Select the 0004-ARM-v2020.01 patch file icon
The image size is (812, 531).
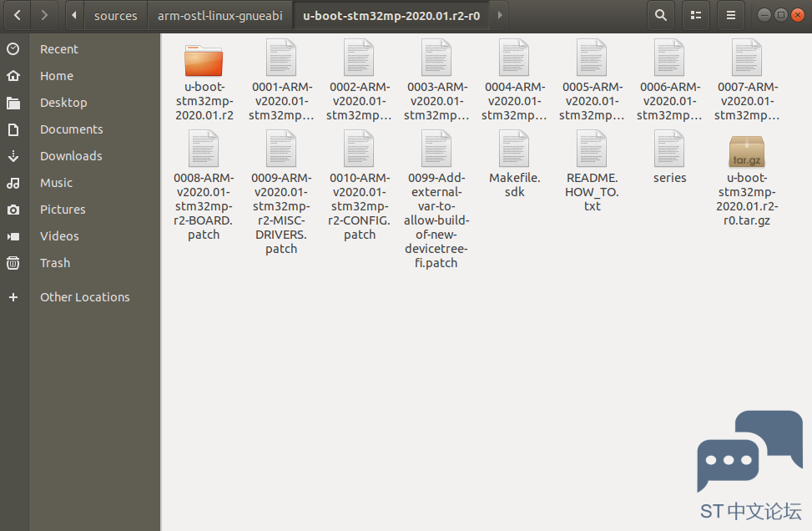514,58
